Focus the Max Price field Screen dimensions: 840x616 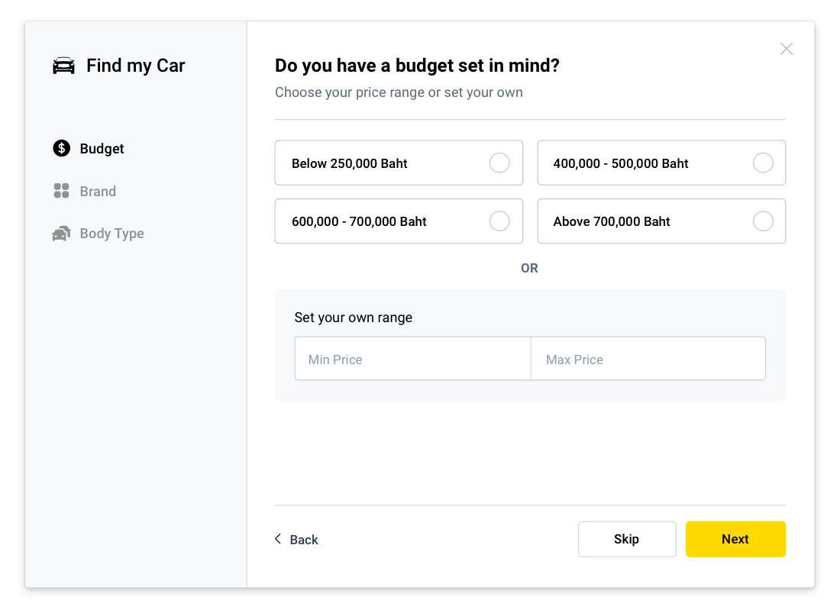coord(648,359)
